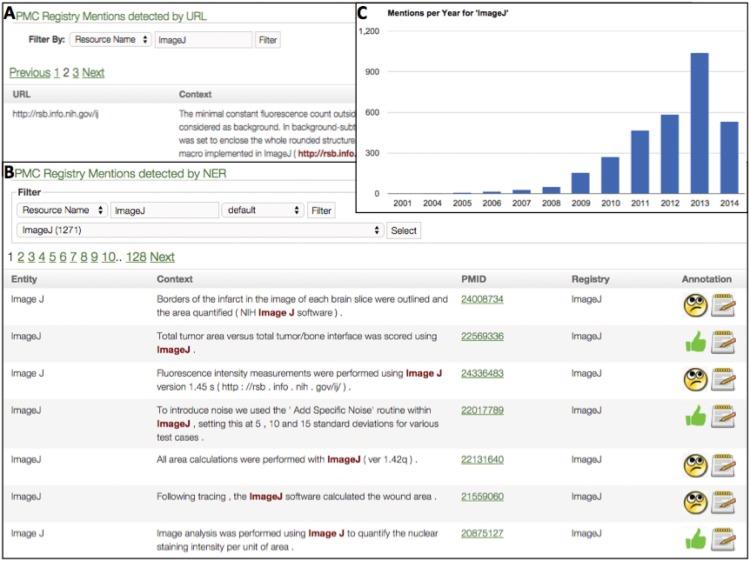The image size is (750, 561).
Task: Click the frown face icon for PMID 22131640
Action: click(693, 465)
